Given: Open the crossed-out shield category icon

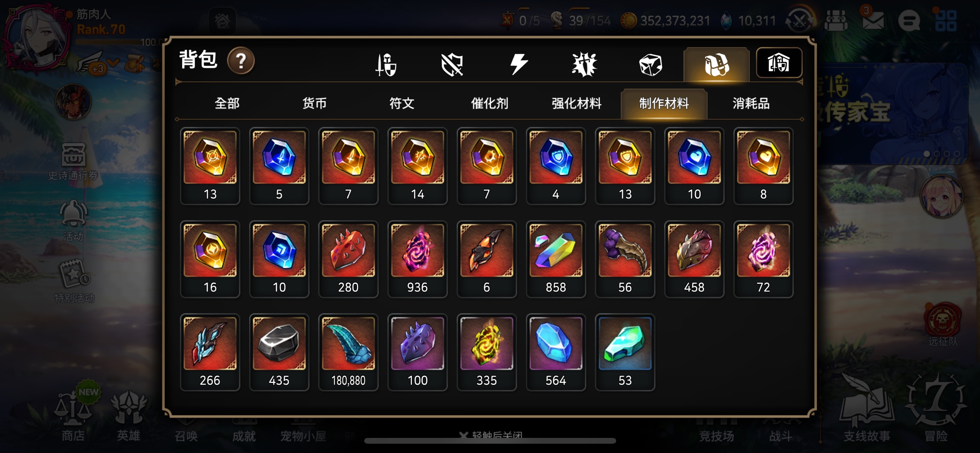Looking at the screenshot, I should (452, 64).
